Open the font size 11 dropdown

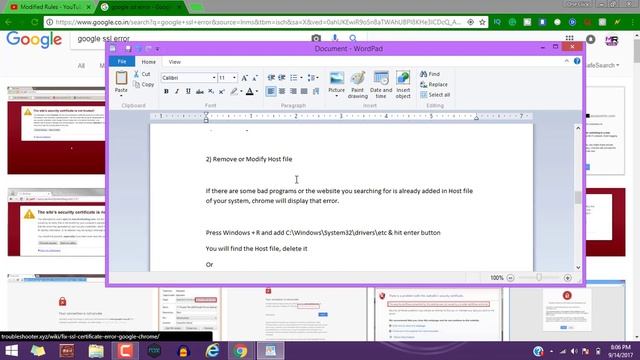pyautogui.click(x=234, y=78)
